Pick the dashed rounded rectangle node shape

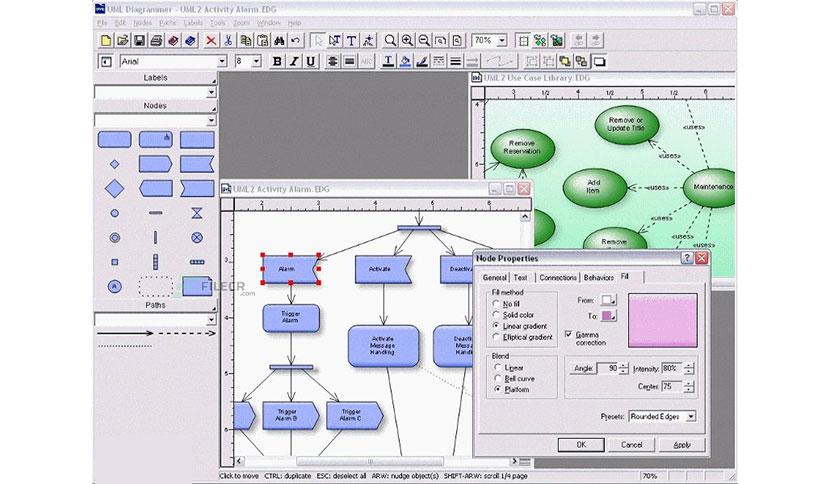click(155, 286)
